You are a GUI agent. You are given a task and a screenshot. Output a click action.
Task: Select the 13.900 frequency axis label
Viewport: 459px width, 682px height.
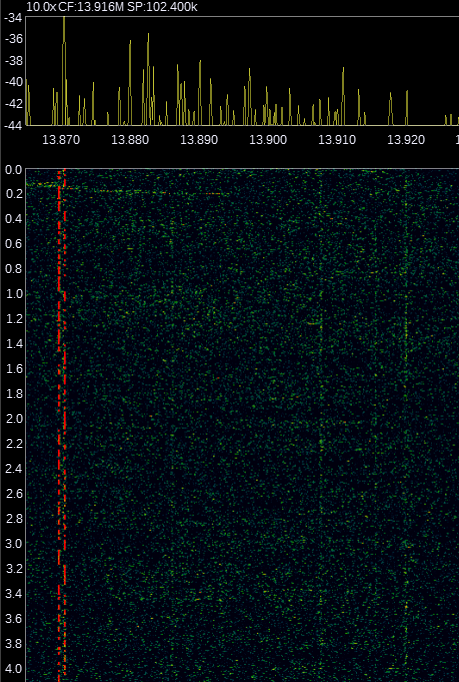pyautogui.click(x=268, y=140)
